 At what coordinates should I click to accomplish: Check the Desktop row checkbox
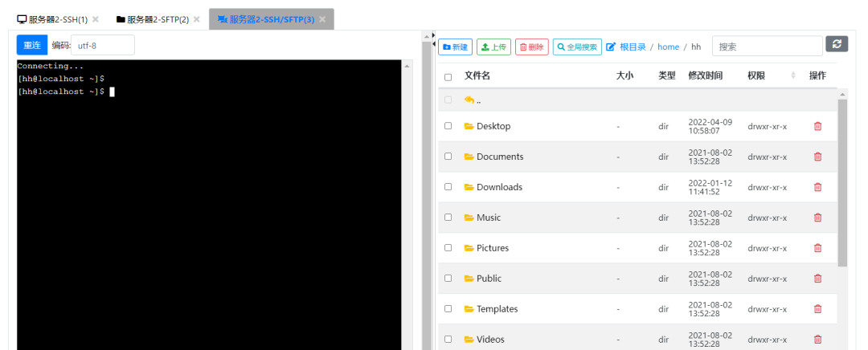pyautogui.click(x=448, y=125)
